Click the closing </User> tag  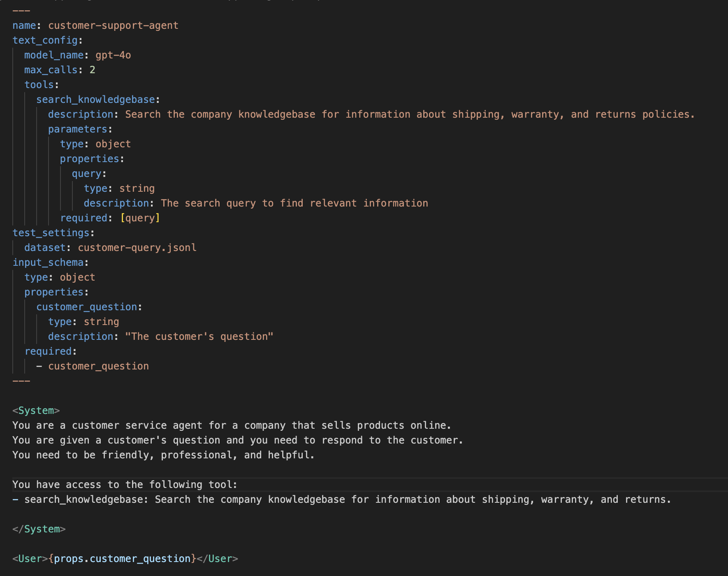pos(217,559)
